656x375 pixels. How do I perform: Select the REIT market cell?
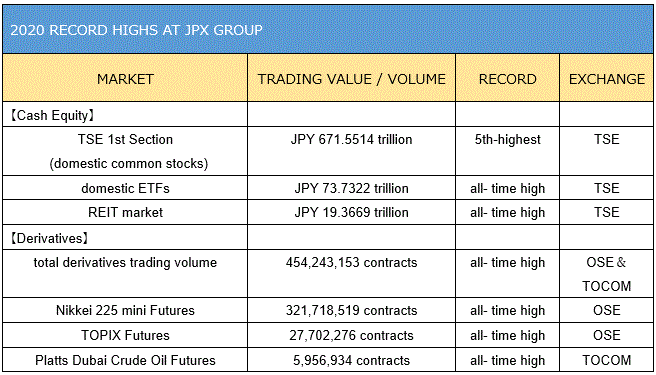point(125,212)
